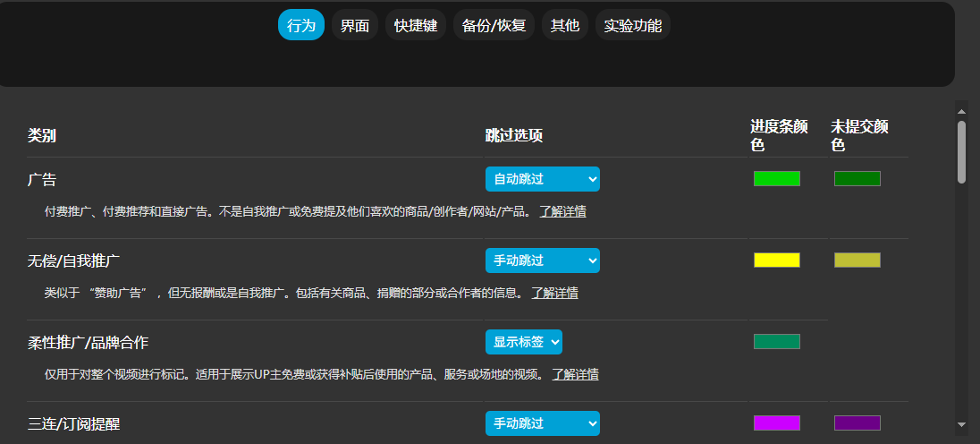Click the vertical scrollbar thumb
The height and width of the screenshot is (444, 980).
click(x=962, y=152)
